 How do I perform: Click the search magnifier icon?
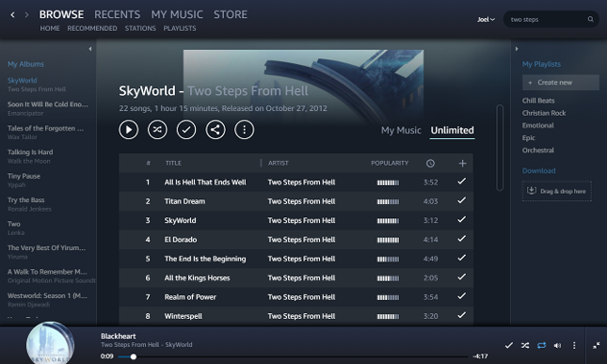point(590,19)
